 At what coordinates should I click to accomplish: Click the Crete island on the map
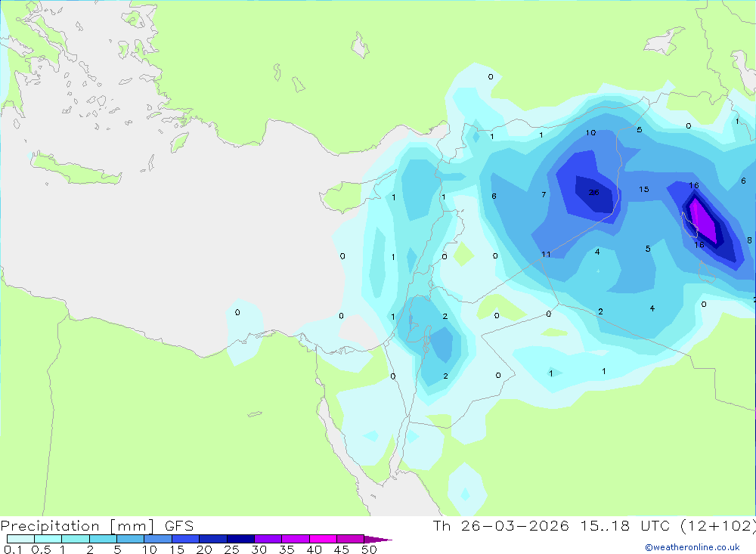click(x=77, y=169)
